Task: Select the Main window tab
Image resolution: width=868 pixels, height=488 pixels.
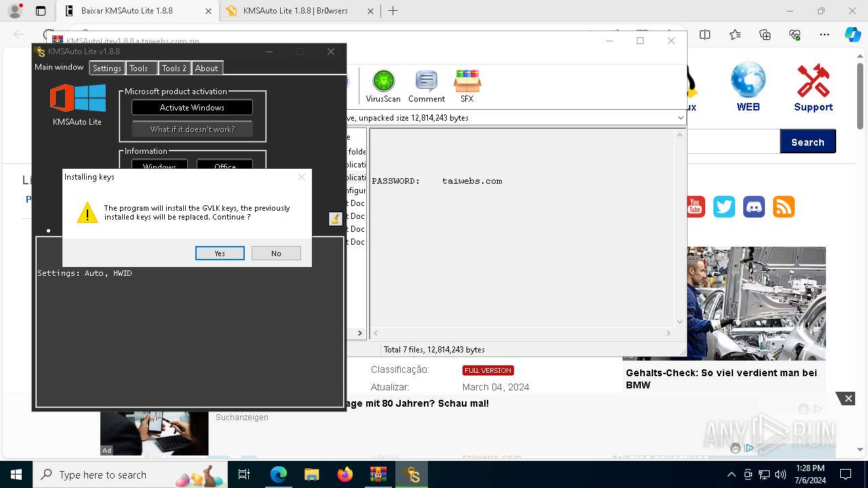Action: pyautogui.click(x=59, y=67)
